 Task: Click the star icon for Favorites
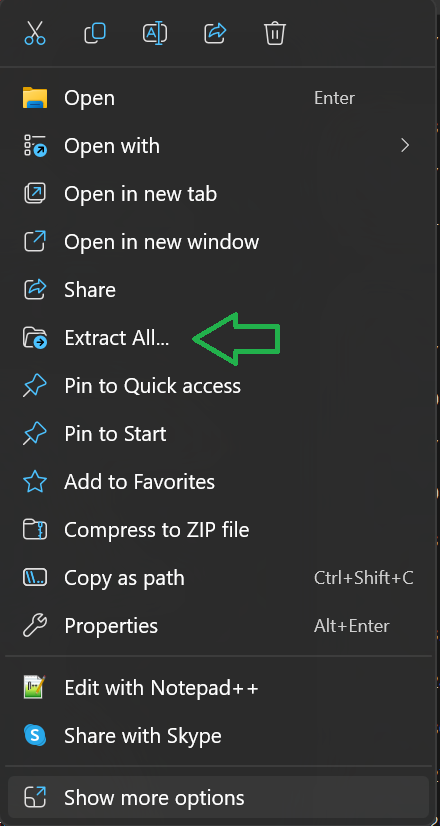[x=35, y=482]
